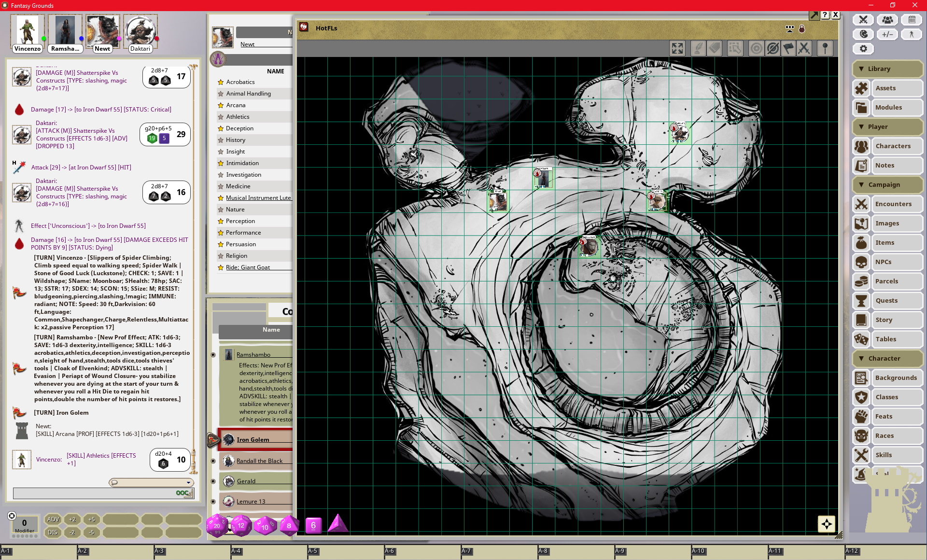Pick up the purple d12 die
927x560 pixels.
click(241, 525)
